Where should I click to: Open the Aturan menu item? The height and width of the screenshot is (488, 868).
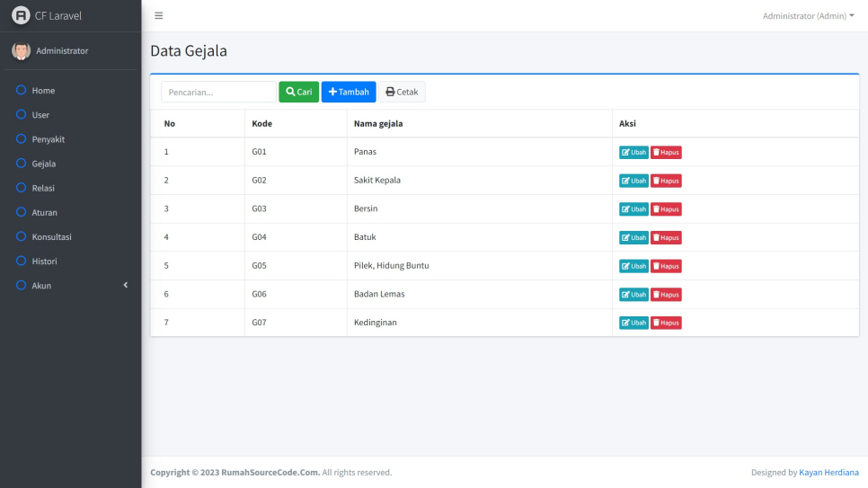pyautogui.click(x=71, y=212)
